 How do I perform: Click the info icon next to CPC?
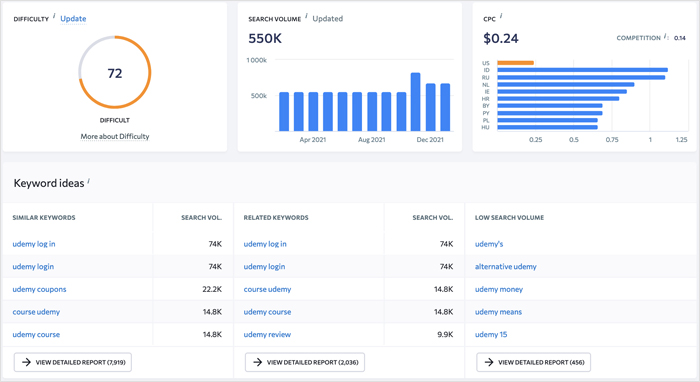pyautogui.click(x=501, y=16)
